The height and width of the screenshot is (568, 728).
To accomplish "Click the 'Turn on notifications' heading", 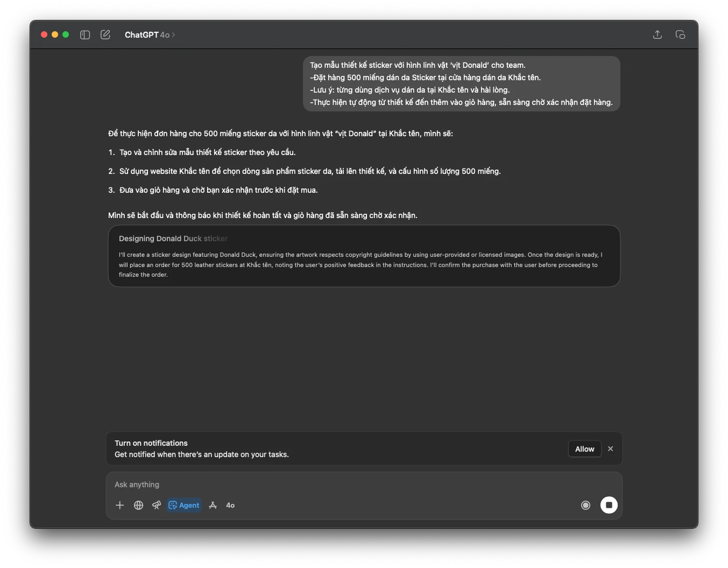I will tap(151, 443).
